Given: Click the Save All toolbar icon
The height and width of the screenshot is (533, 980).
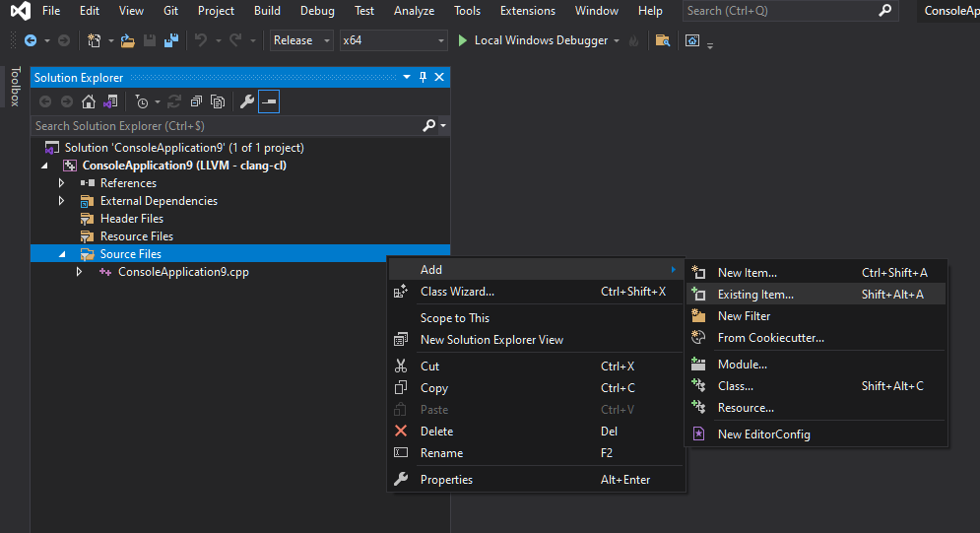Looking at the screenshot, I should click(x=170, y=40).
